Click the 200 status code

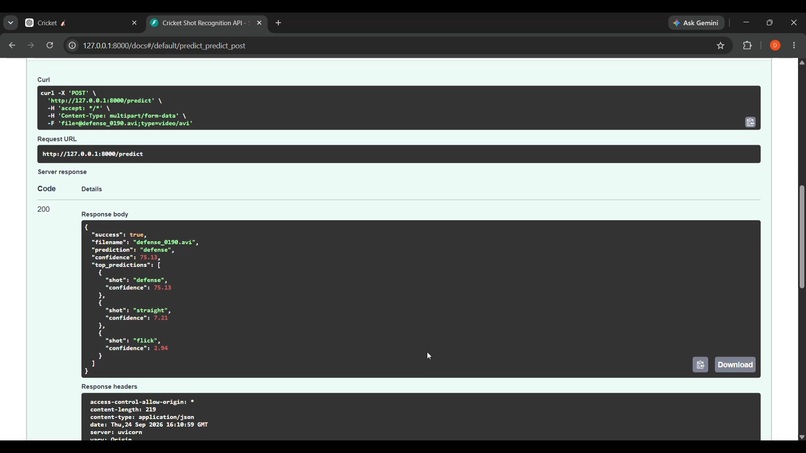click(x=43, y=209)
